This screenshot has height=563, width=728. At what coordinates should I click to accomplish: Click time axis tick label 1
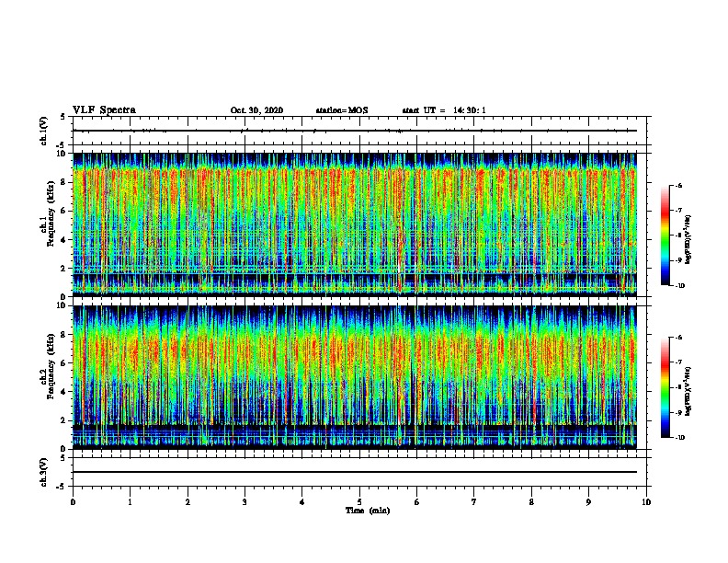[x=130, y=502]
